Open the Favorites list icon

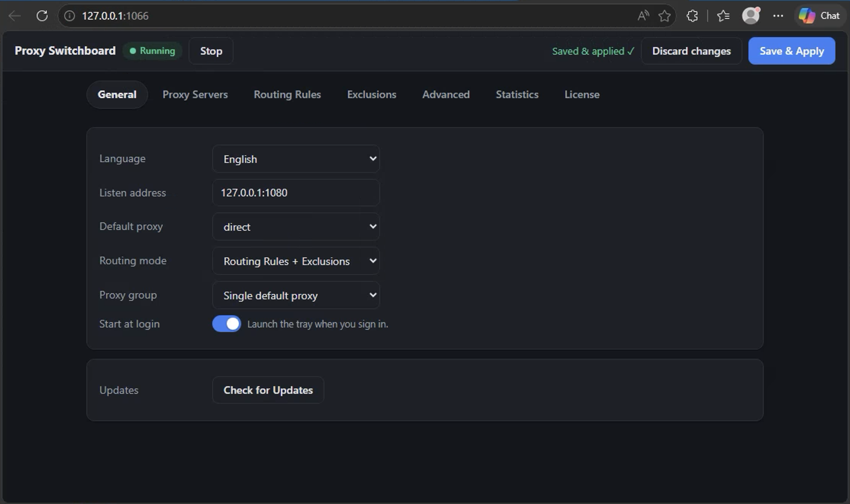(x=723, y=16)
